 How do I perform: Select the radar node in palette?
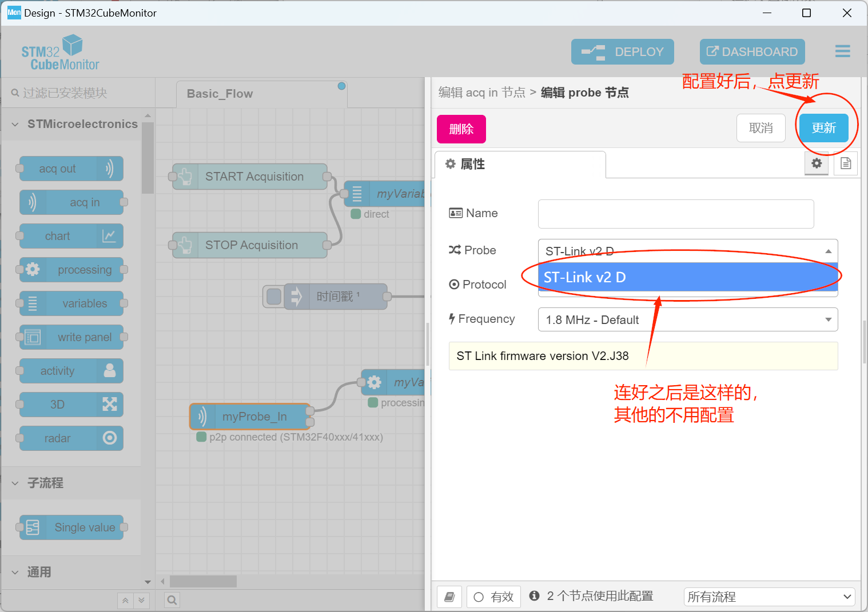pyautogui.click(x=70, y=438)
